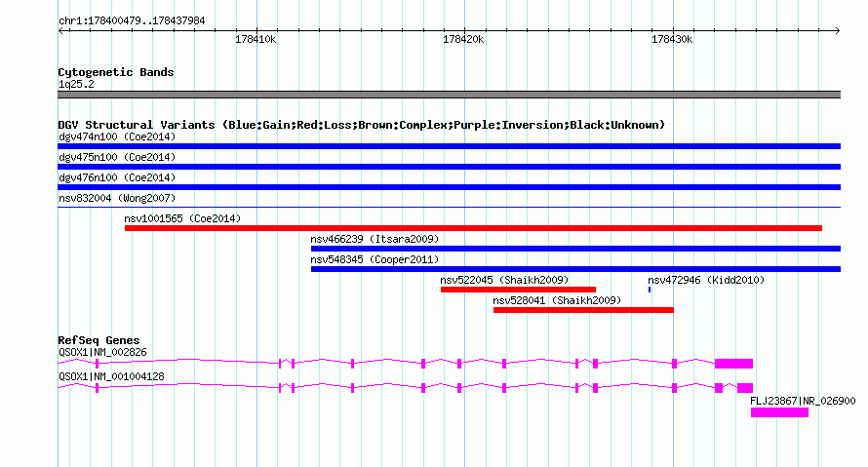This screenshot has height=467, width=868.
Task: Open the nsv466239 (Itsara2009) blue bar
Action: tap(575, 249)
